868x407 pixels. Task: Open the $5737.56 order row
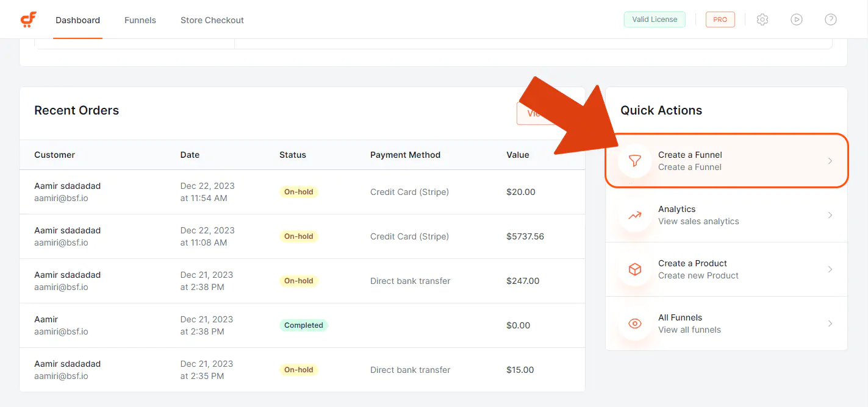(x=302, y=236)
